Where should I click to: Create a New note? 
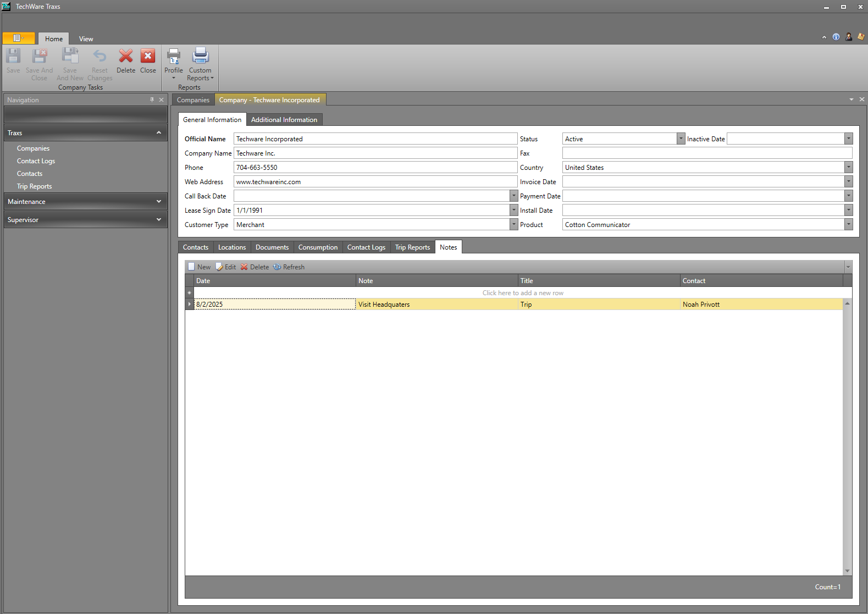(199, 267)
